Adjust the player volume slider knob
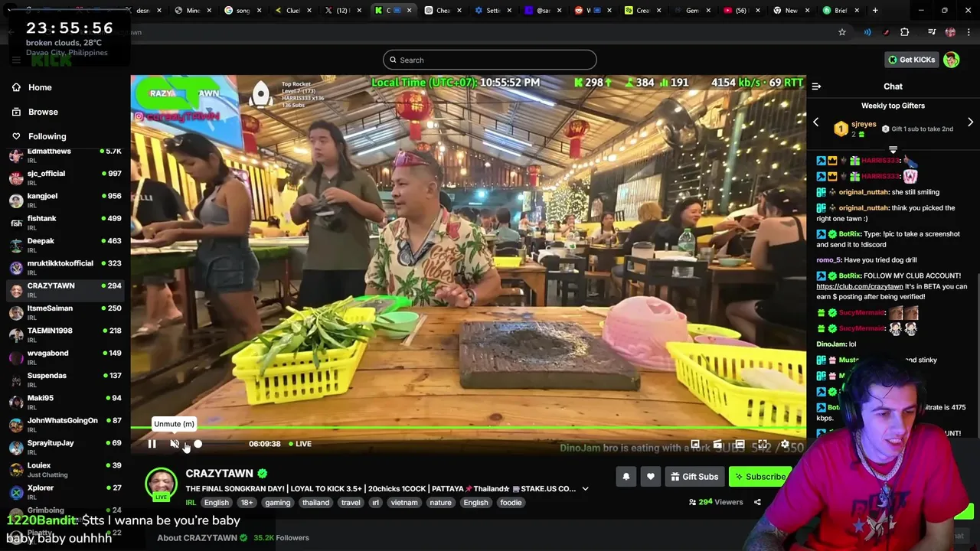 pos(198,444)
